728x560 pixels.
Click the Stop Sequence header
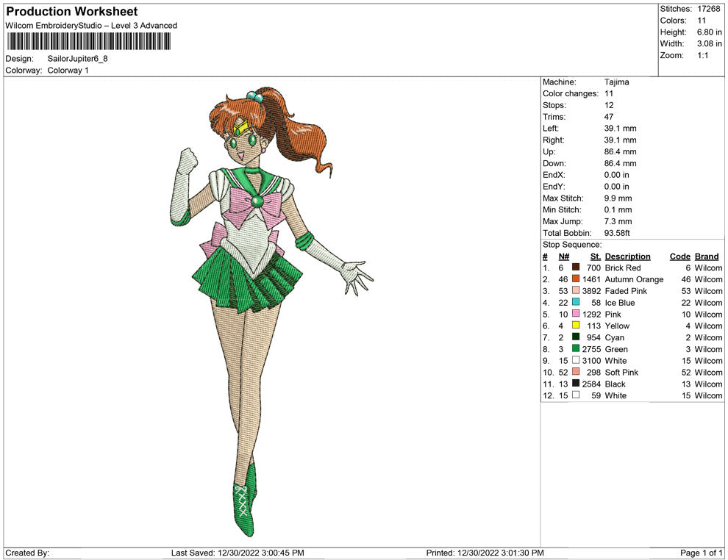pyautogui.click(x=572, y=244)
